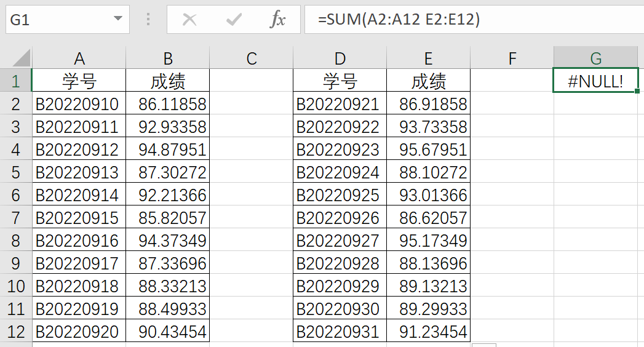Viewport: 644px width, 347px height.
Task: Select column F header
Action: click(512, 58)
